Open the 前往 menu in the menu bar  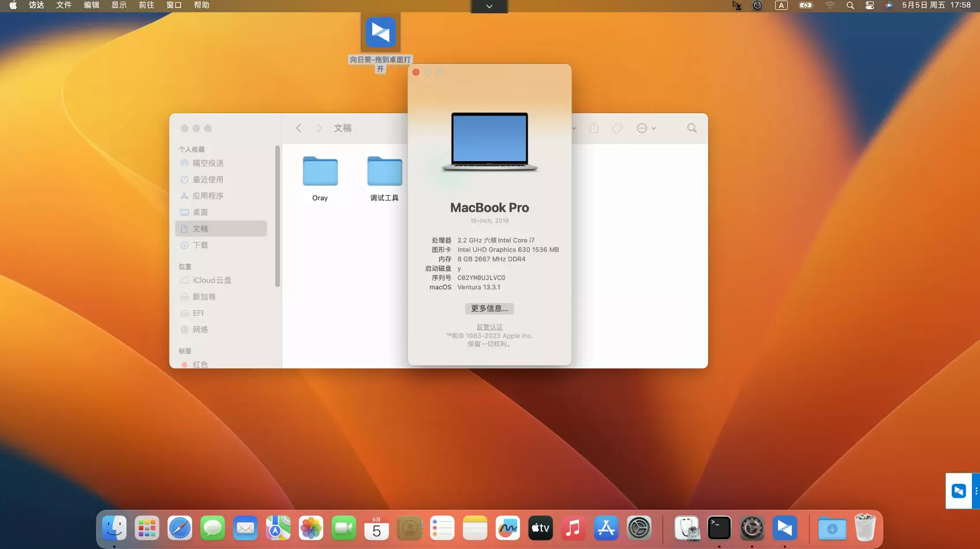click(146, 5)
